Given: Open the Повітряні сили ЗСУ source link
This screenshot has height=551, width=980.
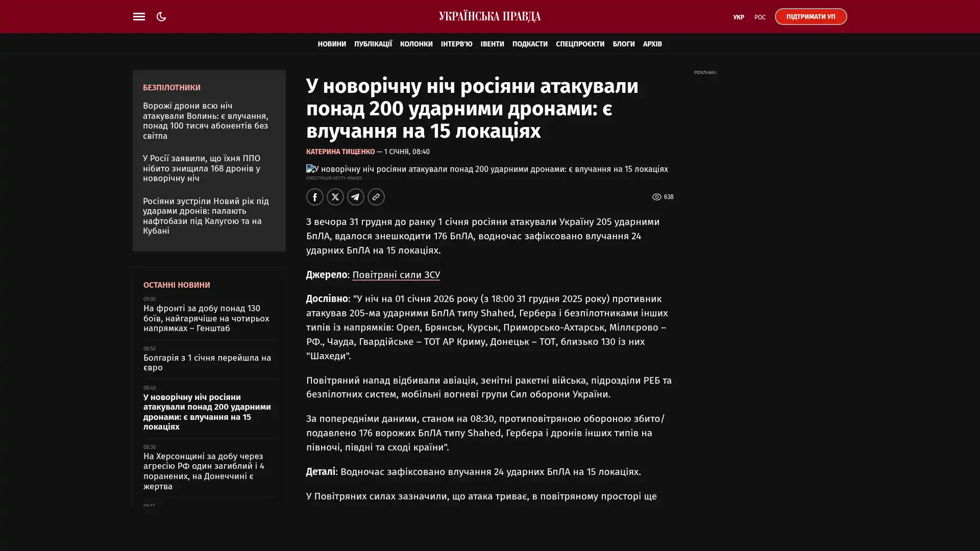Looking at the screenshot, I should click(x=396, y=274).
